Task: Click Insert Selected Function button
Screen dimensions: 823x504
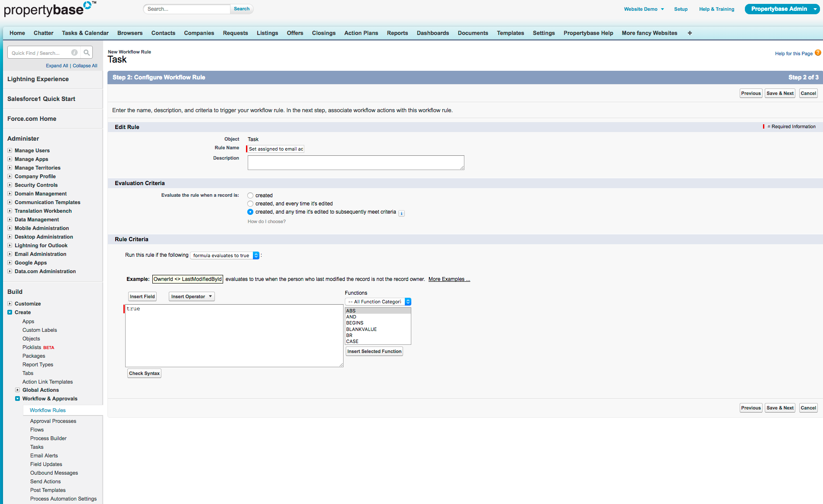Action: click(374, 351)
